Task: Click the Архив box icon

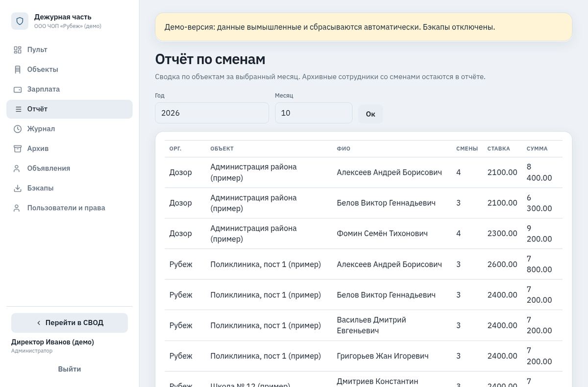Action: coord(18,148)
